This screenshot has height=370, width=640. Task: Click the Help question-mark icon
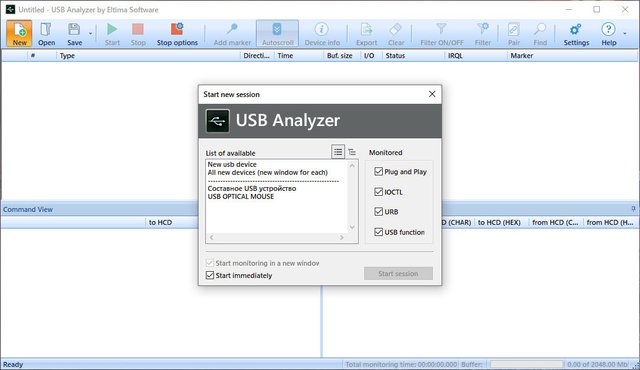click(608, 33)
